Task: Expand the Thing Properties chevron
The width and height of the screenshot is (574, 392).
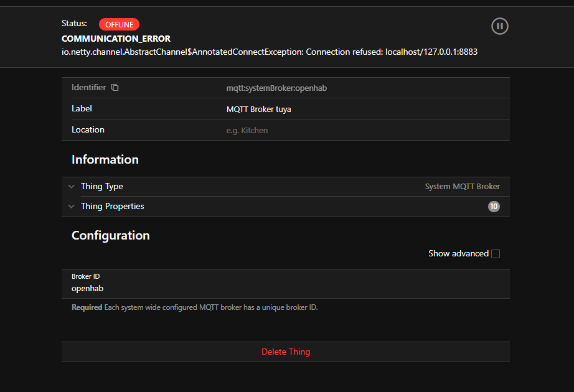Action: click(x=72, y=207)
